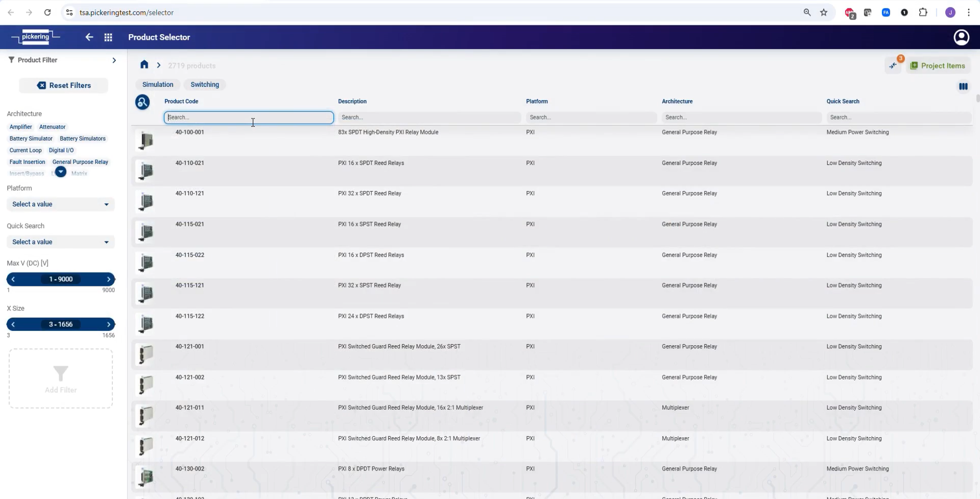
Task: Click the back arrow in header
Action: pos(89,37)
